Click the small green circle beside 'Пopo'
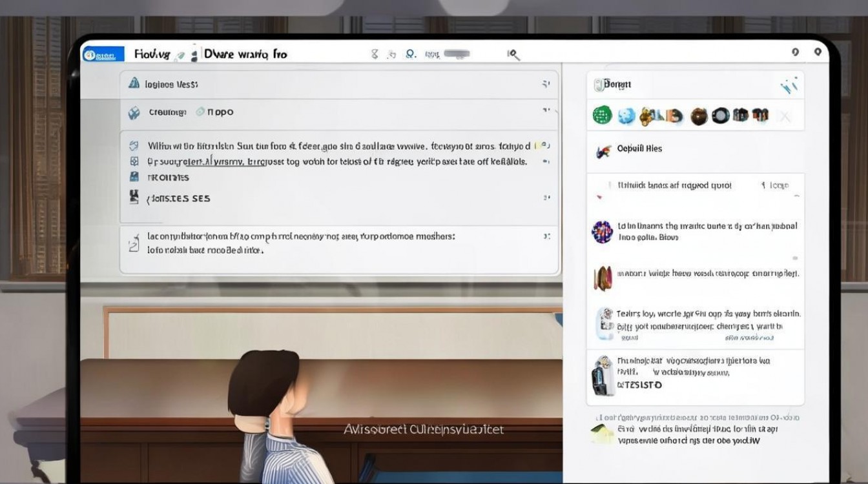Screen dimensions: 868x484 click(200, 112)
